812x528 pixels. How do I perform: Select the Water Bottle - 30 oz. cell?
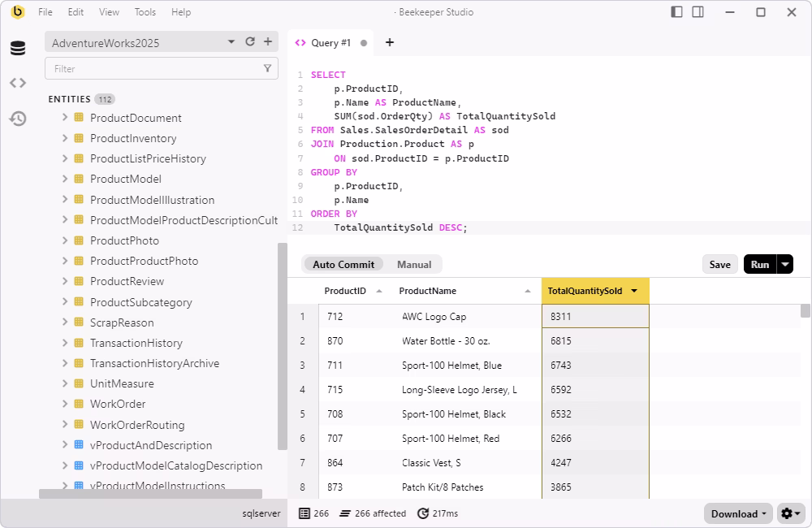(x=468, y=341)
